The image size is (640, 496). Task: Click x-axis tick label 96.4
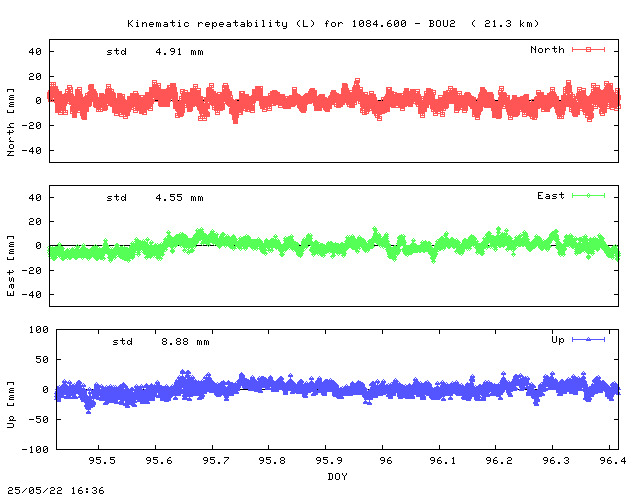613,460
